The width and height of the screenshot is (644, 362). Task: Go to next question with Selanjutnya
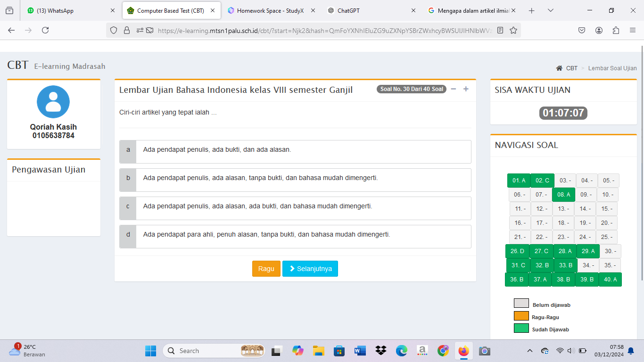click(x=310, y=269)
